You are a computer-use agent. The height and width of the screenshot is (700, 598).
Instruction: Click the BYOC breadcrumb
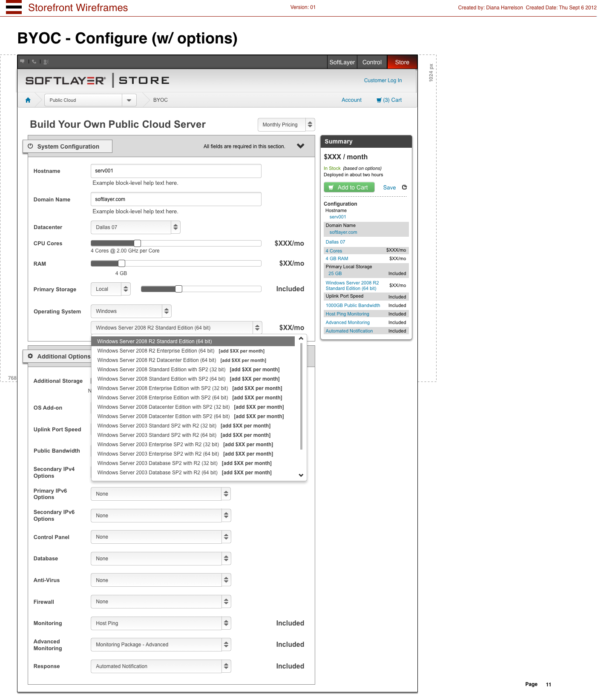(x=161, y=100)
